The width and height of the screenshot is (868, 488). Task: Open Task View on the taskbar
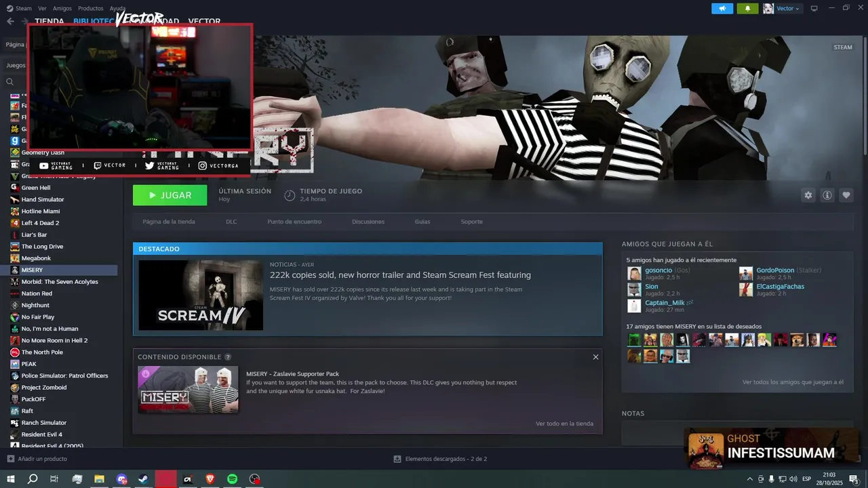click(54, 479)
